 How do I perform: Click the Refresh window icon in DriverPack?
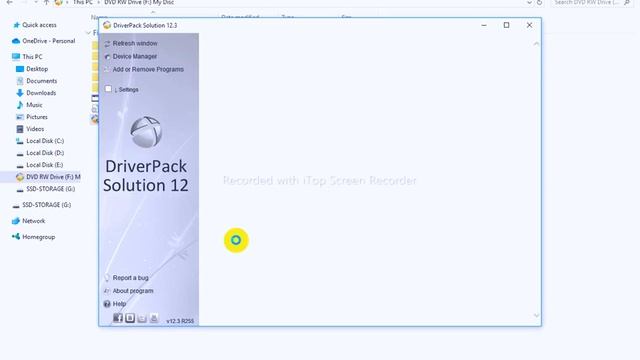click(x=107, y=44)
